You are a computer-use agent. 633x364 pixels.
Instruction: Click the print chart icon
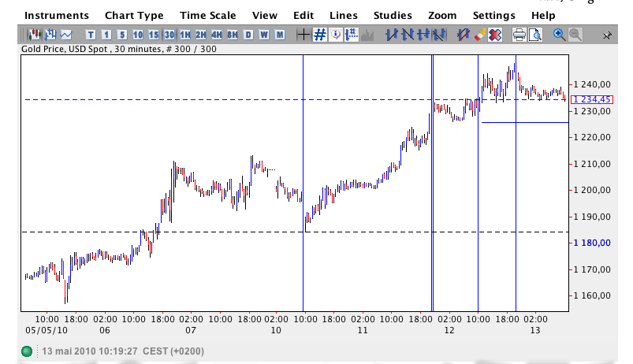[519, 35]
